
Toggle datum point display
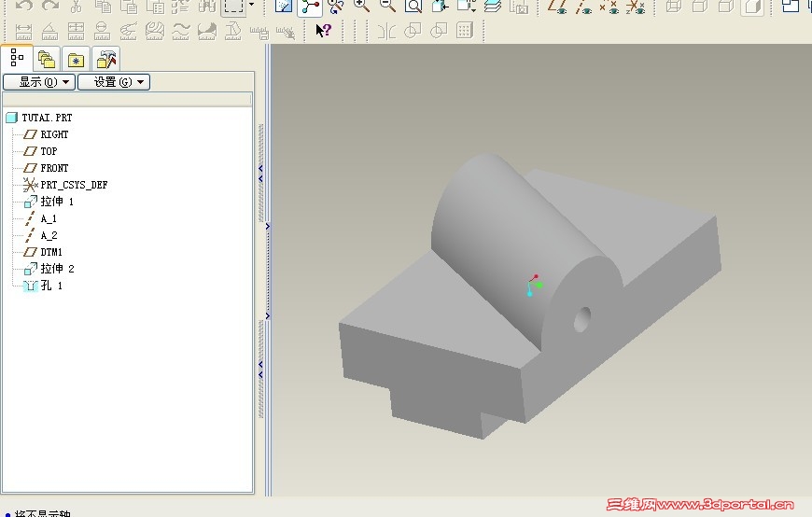609,7
